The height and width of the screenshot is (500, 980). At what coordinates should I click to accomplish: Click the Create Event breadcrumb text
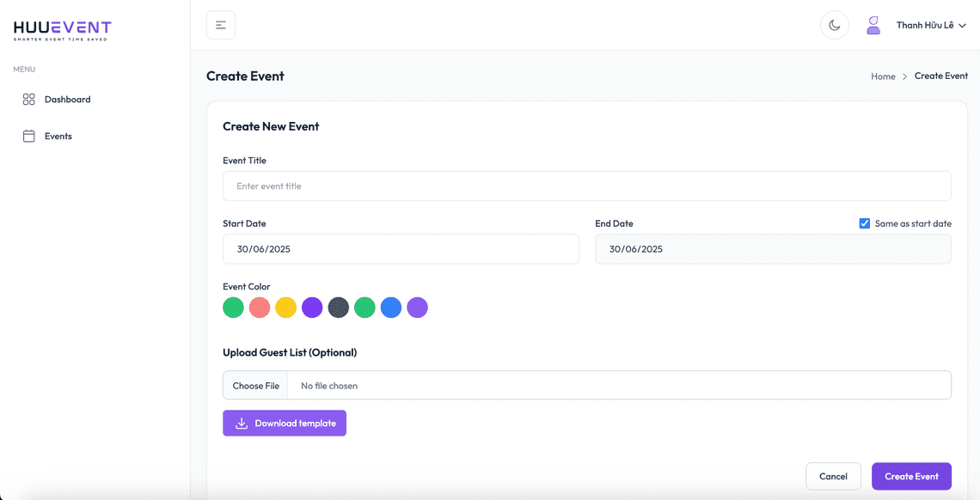pos(940,76)
